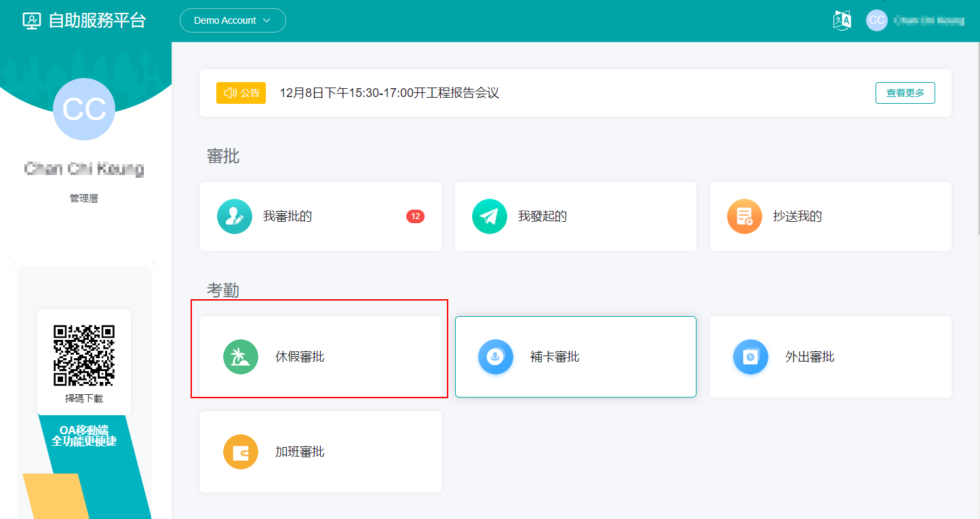980x519 pixels.
Task: Click the red 12 pending badge
Action: click(415, 216)
